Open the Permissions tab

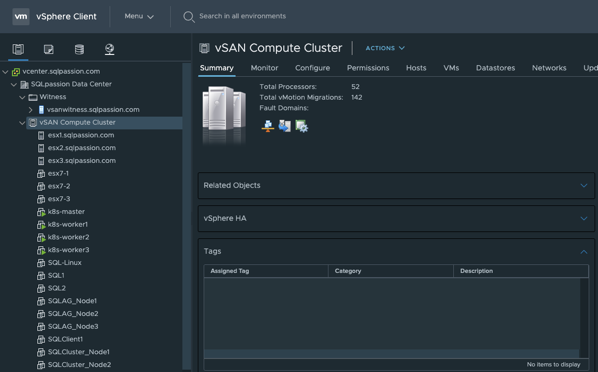(x=368, y=68)
